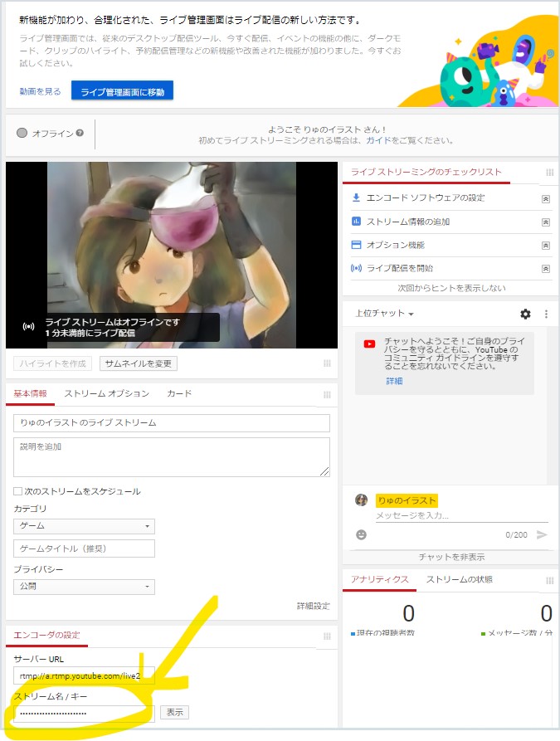Open the 詳細設定 link
The image size is (560, 741).
(x=313, y=606)
